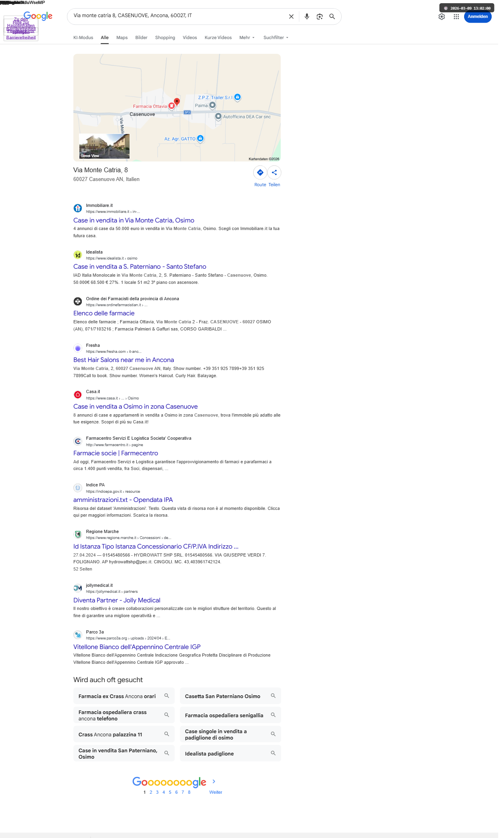The height and width of the screenshot is (838, 504).
Task: Search Case singole in vendita a padiglione di osimo
Action: click(x=230, y=734)
